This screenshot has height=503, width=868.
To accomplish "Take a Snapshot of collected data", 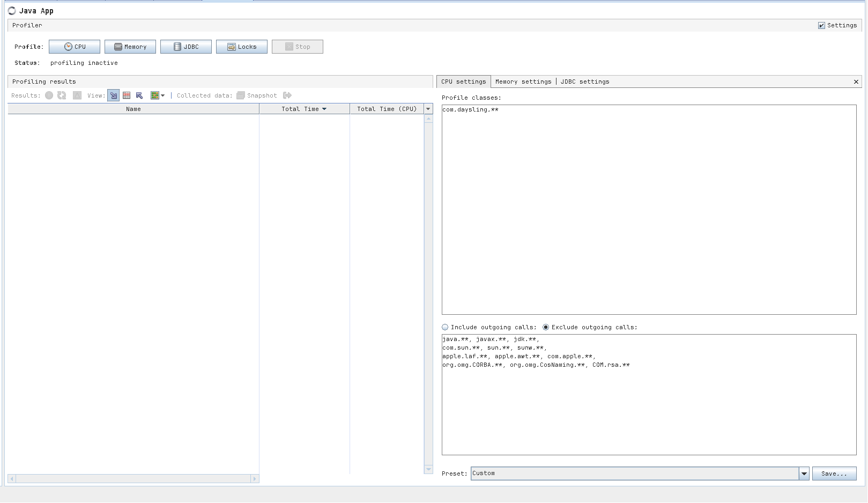I will point(257,95).
